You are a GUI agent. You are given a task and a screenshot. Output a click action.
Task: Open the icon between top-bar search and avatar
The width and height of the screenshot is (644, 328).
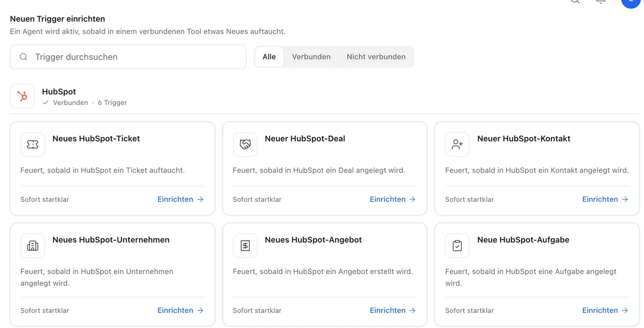click(x=601, y=1)
